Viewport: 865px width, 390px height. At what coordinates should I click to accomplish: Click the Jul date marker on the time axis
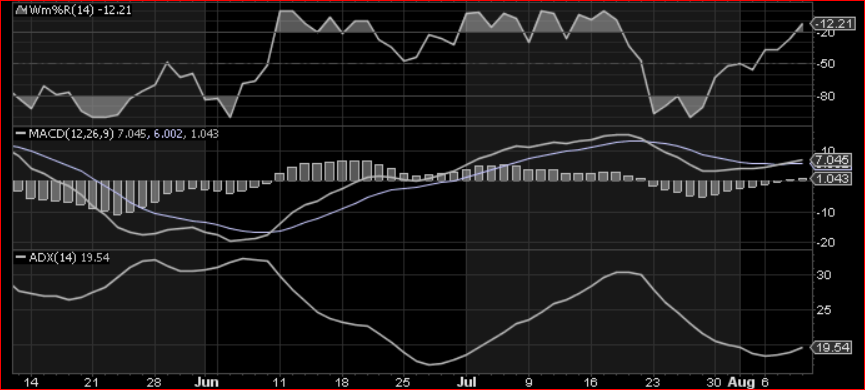(468, 382)
